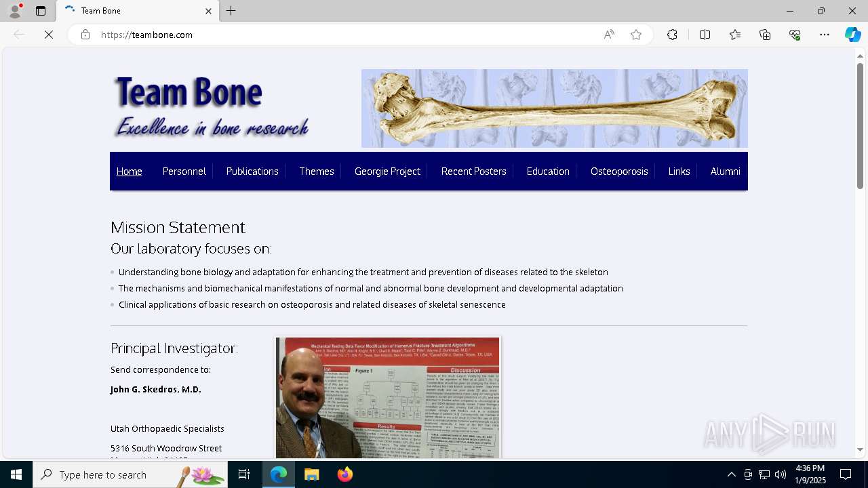Click the page scrollbar thumb
The height and width of the screenshot is (488, 868).
860,125
